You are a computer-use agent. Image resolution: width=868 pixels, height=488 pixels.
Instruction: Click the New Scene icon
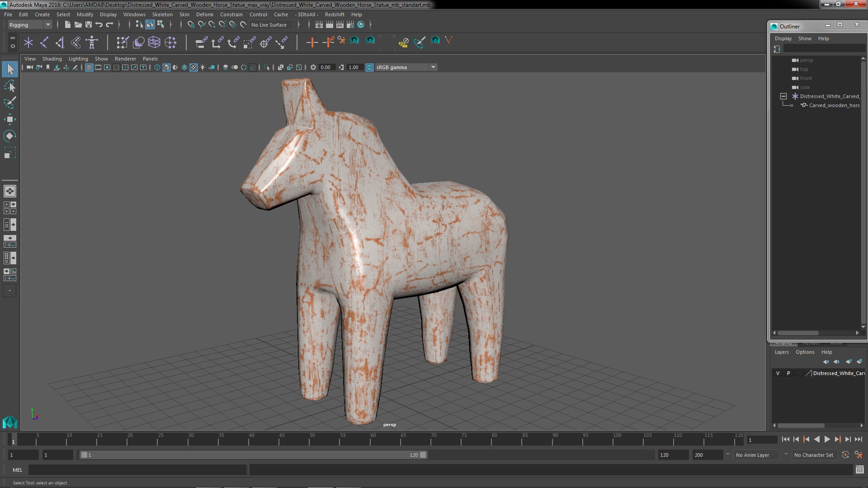point(67,24)
